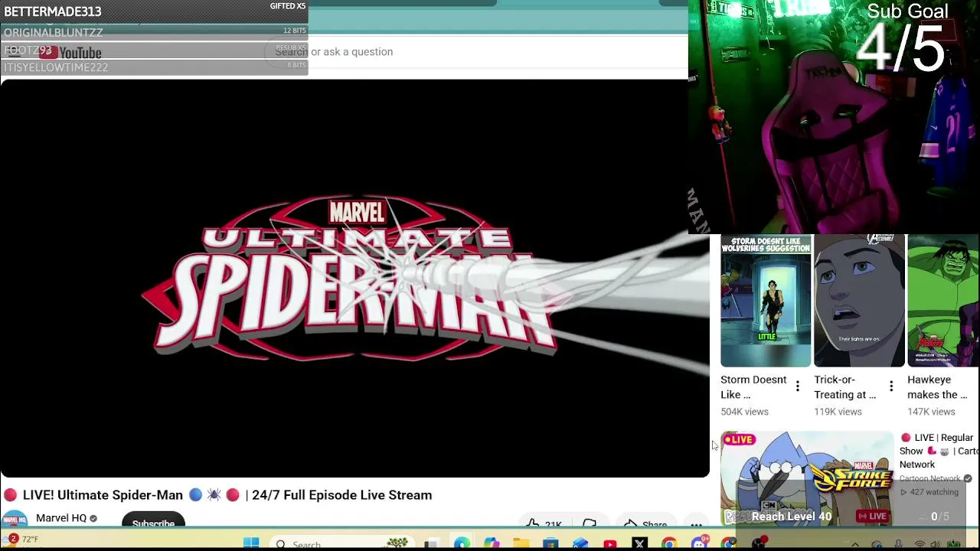
Task: Open Google Chrome from the taskbar
Action: 669,543
